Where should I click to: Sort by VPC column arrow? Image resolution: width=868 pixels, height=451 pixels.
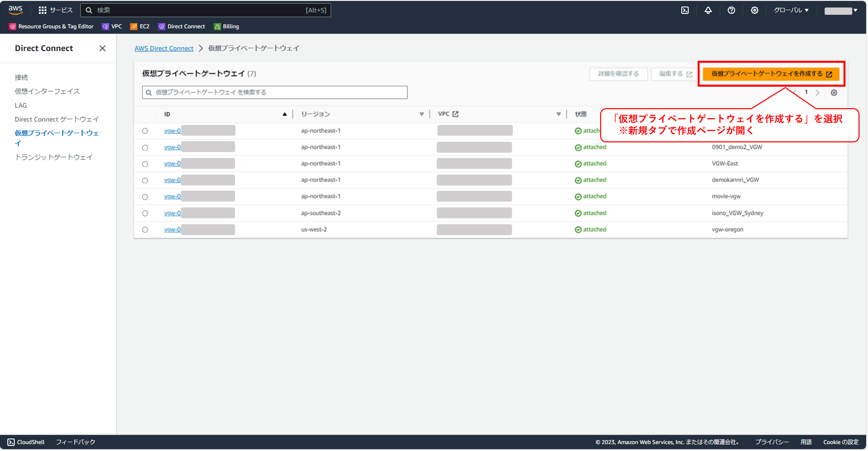pos(558,114)
